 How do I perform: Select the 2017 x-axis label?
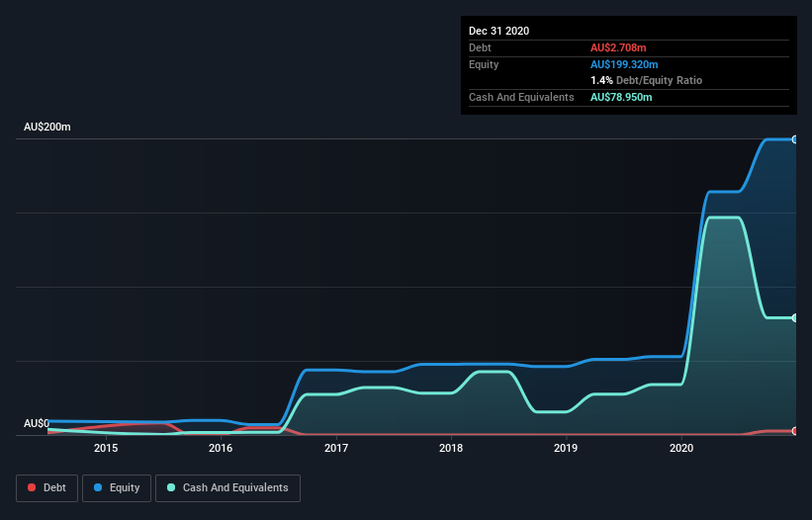pos(336,448)
